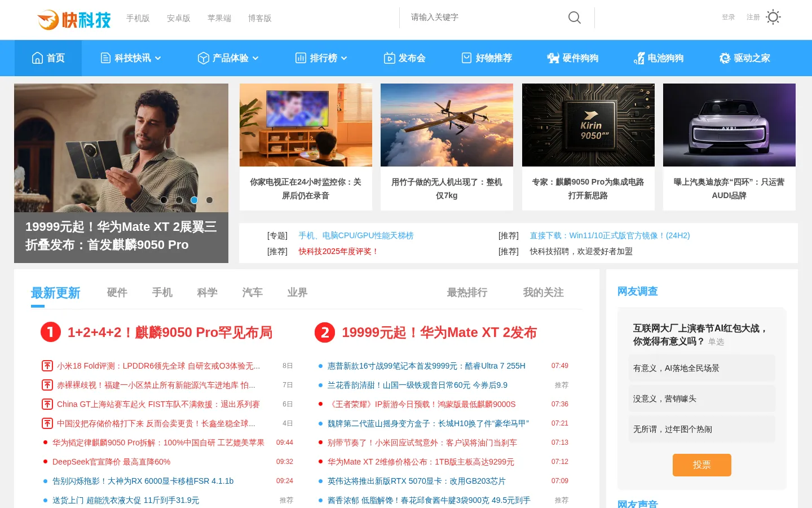Select the fourth carousel dot indicator
Image resolution: width=812 pixels, height=508 pixels.
click(x=209, y=200)
